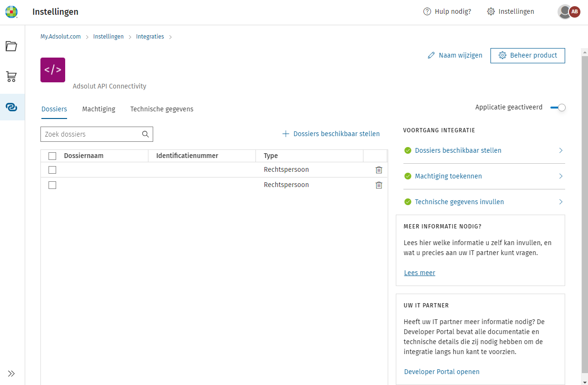Click the Adsolut API Connectivity code icon

pyautogui.click(x=52, y=69)
